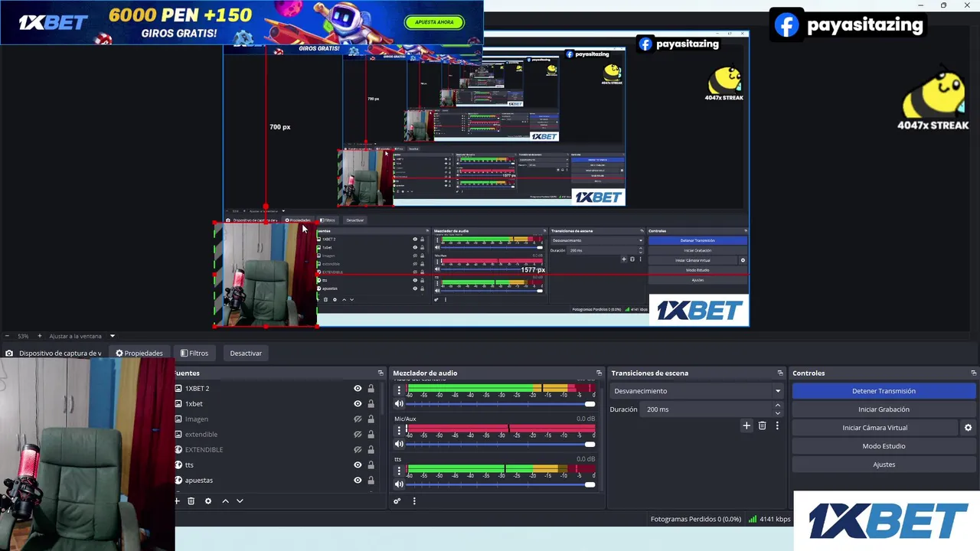
Task: Increase transition duration with up arrow
Action: pos(778,406)
